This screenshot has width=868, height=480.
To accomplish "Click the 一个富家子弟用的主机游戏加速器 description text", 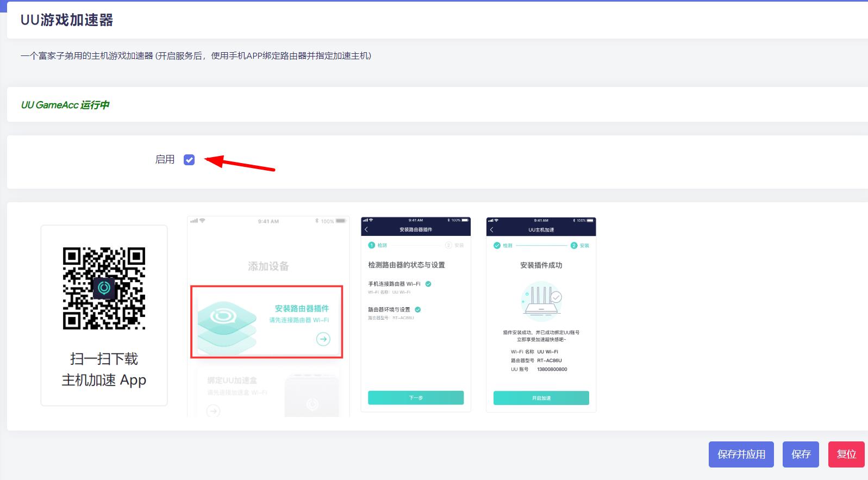I will pos(196,55).
